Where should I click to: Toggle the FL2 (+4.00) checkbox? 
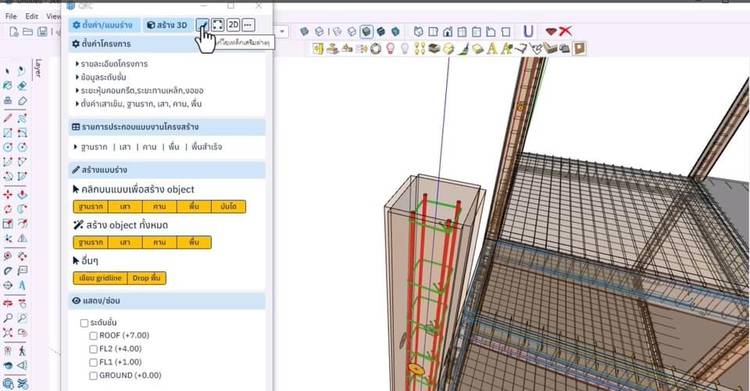pyautogui.click(x=93, y=349)
